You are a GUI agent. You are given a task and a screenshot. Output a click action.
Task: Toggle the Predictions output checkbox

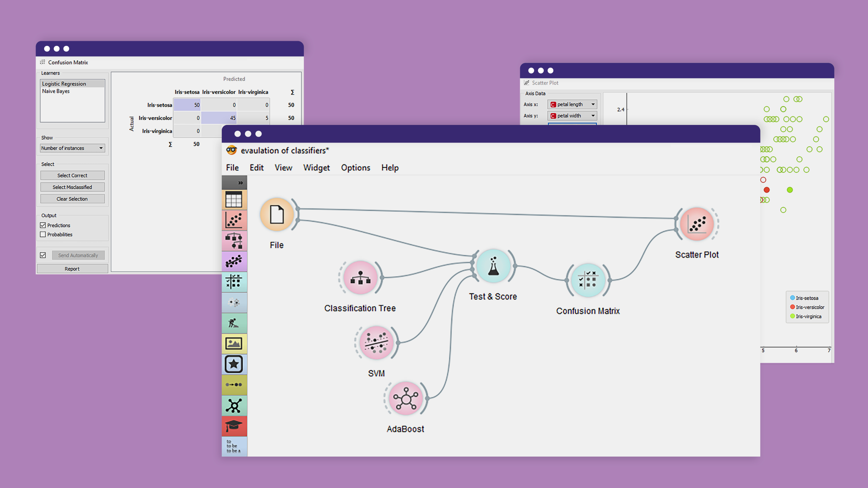[x=43, y=225]
